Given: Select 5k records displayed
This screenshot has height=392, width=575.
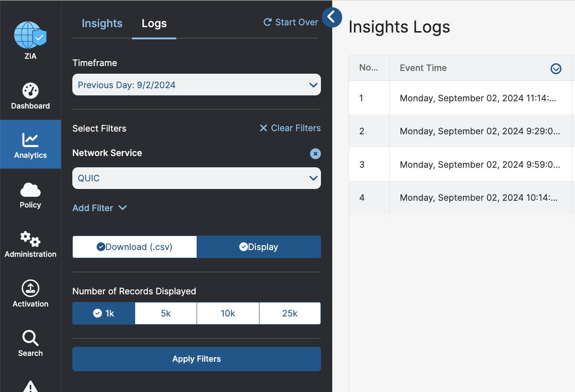Looking at the screenshot, I should (166, 313).
